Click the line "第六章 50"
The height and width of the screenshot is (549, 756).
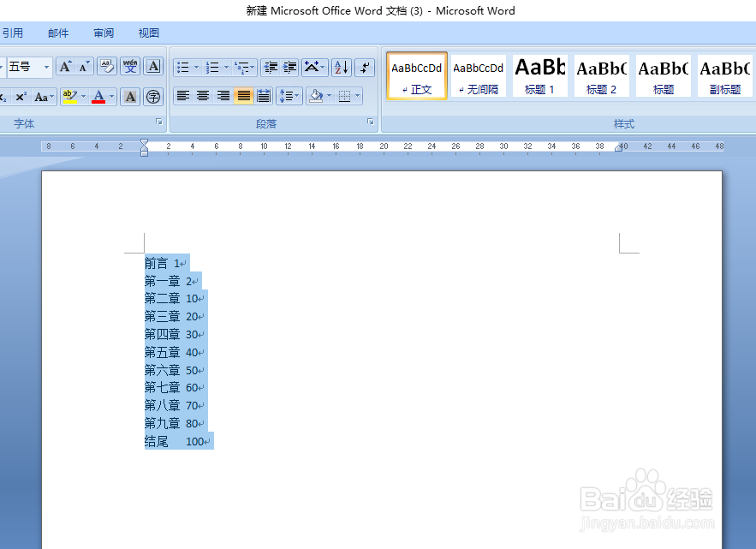point(174,370)
